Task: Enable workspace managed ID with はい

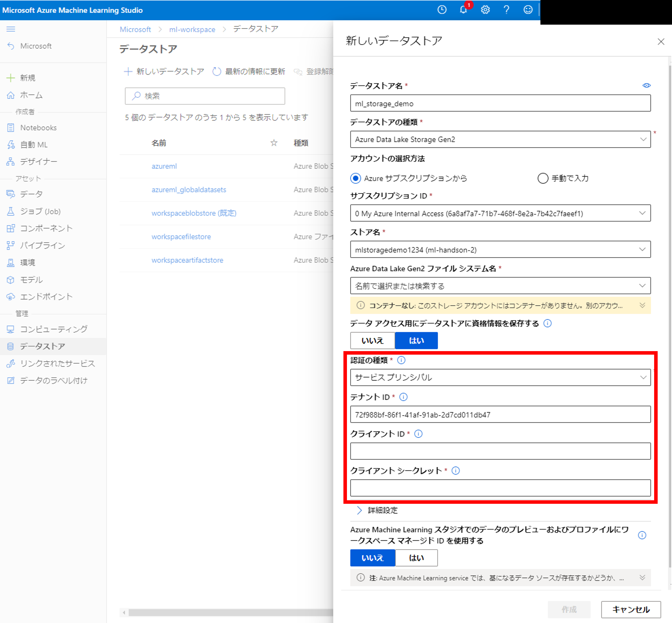Action: point(416,558)
